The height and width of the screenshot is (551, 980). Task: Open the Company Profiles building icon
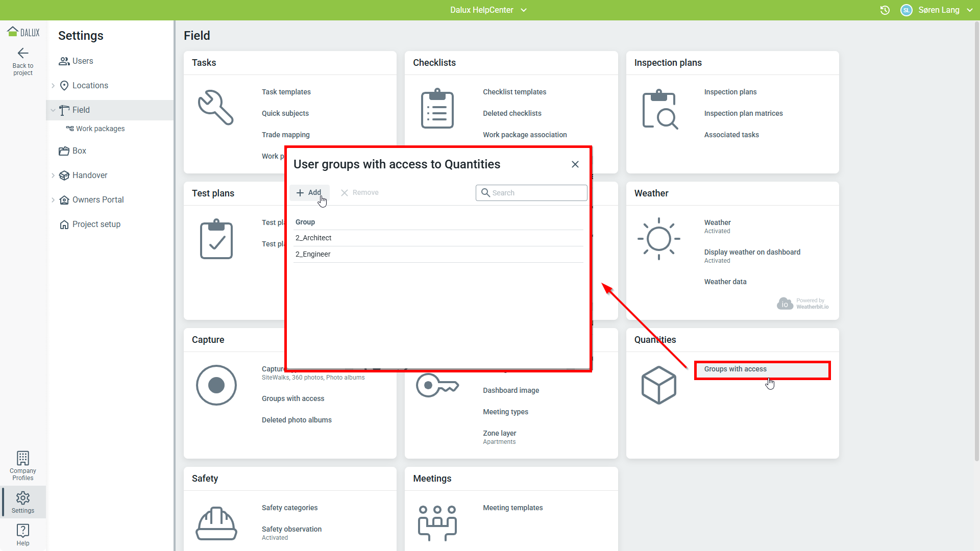23,458
